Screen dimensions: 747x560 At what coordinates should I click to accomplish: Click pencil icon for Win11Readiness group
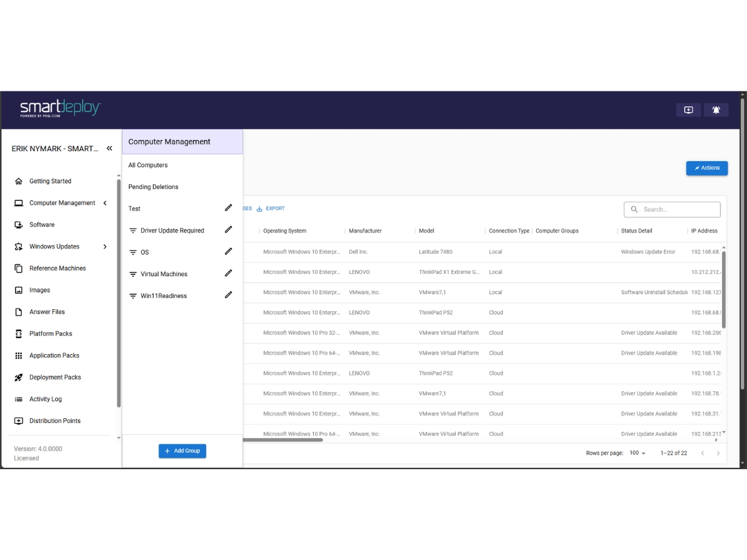point(228,295)
